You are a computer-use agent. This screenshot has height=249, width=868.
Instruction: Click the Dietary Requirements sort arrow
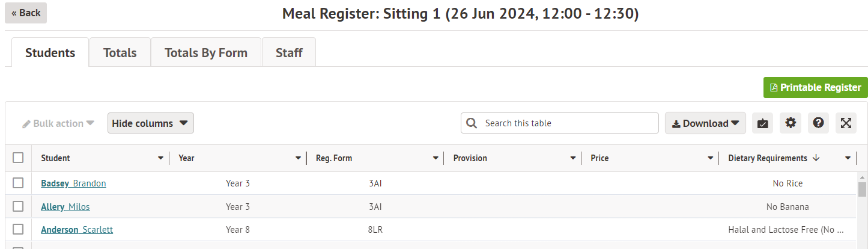click(816, 158)
